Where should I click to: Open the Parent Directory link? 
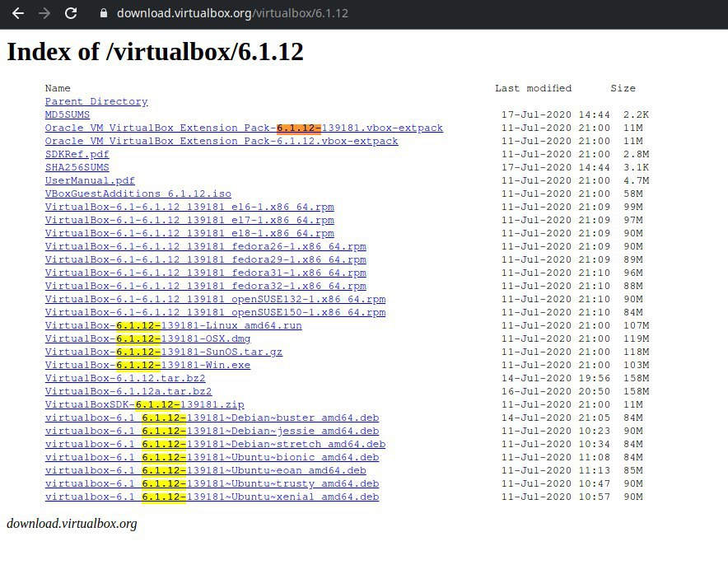[96, 102]
